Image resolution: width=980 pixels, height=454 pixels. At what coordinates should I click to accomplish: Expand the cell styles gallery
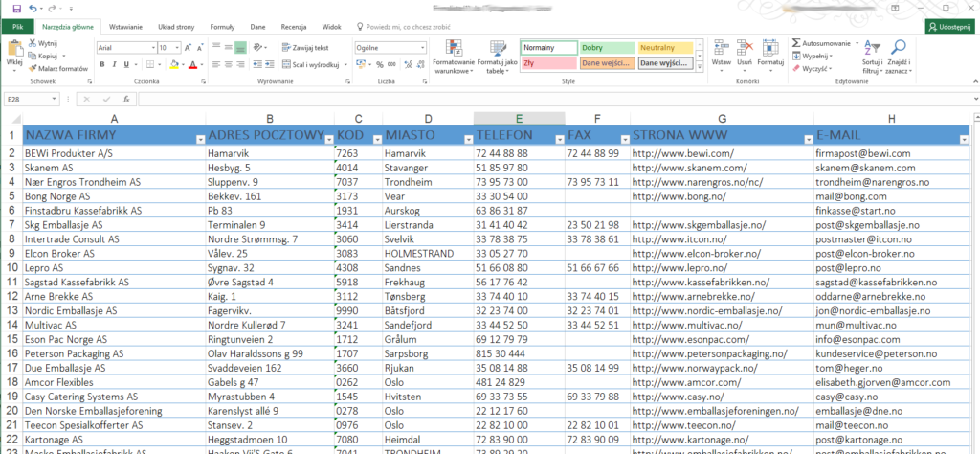(700, 67)
